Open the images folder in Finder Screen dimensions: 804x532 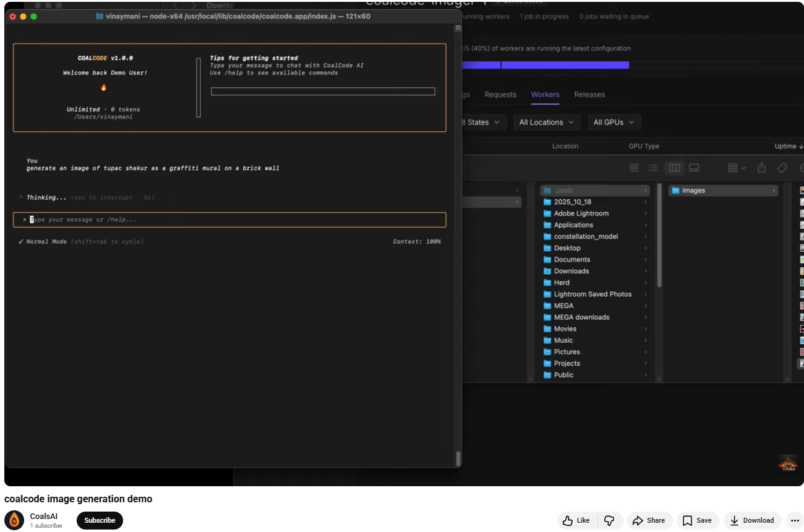click(x=723, y=191)
